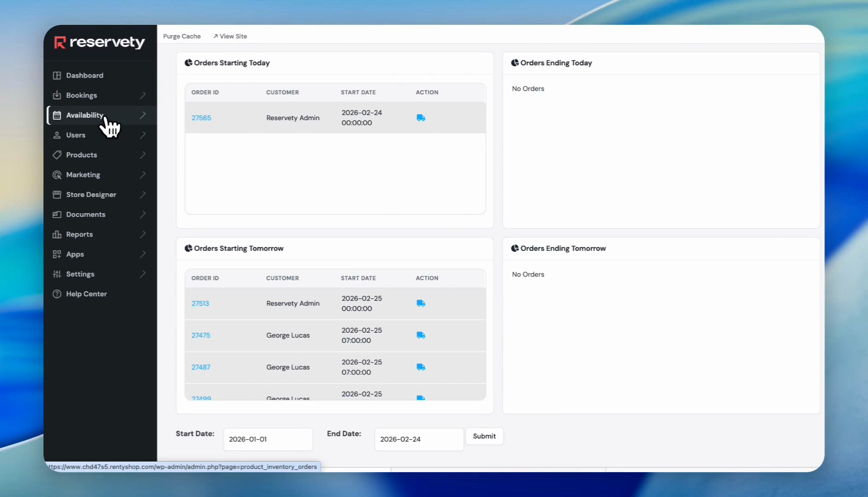The height and width of the screenshot is (497, 868).
Task: Click the Dashboard grid icon
Action: (x=57, y=75)
